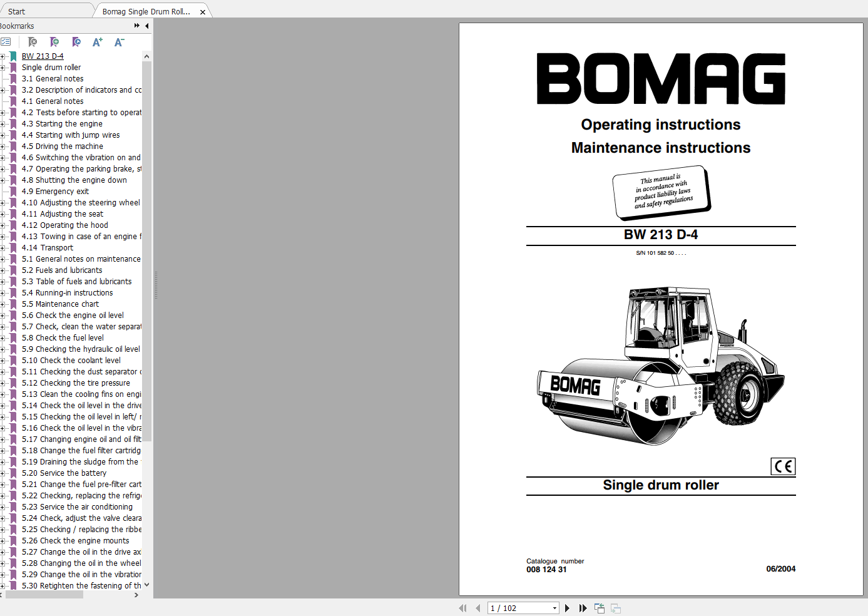Click the previous view icon

pyautogui.click(x=600, y=608)
